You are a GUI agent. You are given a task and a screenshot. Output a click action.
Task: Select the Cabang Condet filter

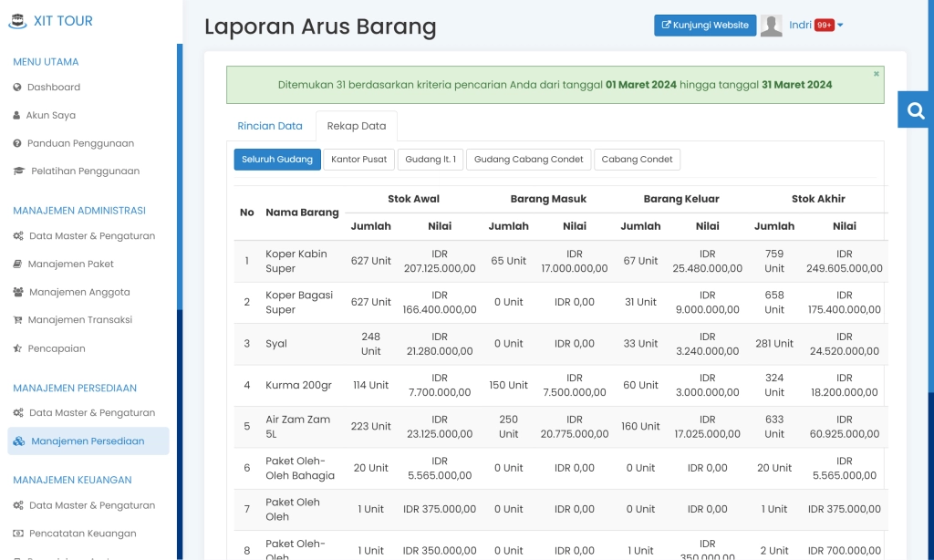tap(637, 159)
